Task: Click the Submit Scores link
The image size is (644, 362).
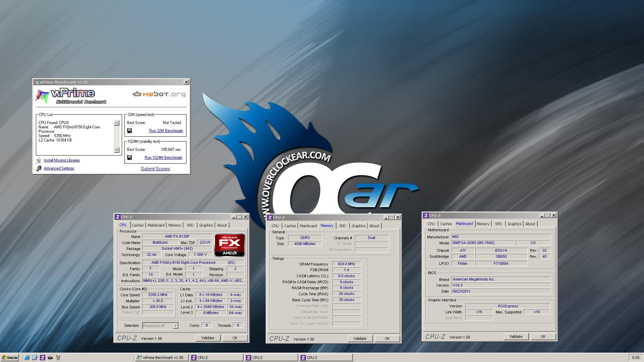Action: tap(155, 169)
